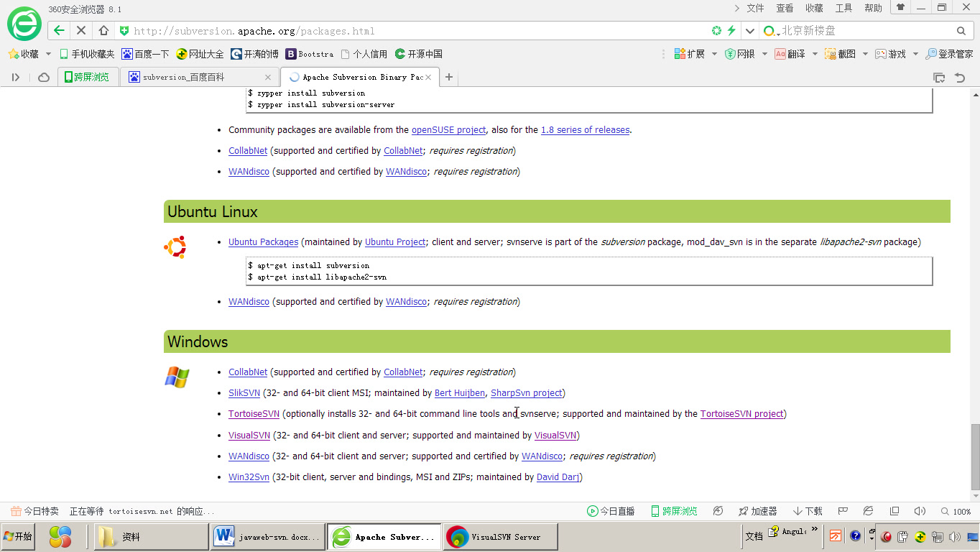Open the 查看 menu
The height and width of the screenshot is (552, 980).
[x=785, y=8]
